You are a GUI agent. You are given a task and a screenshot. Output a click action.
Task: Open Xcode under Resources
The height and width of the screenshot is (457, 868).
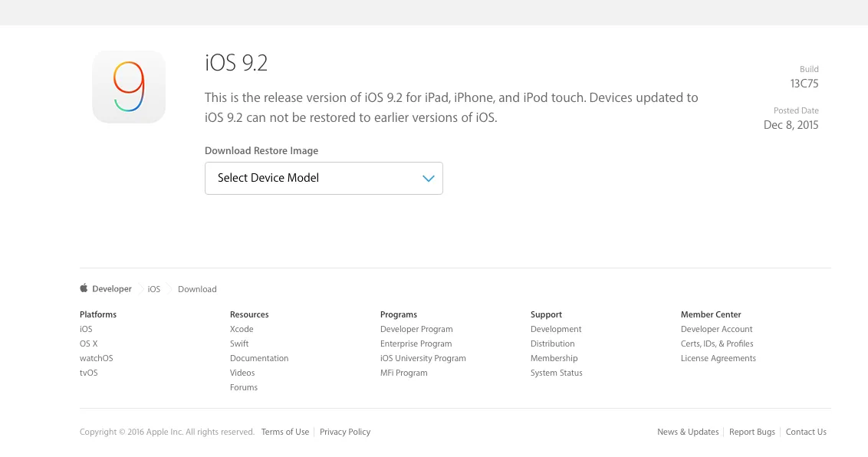242,329
